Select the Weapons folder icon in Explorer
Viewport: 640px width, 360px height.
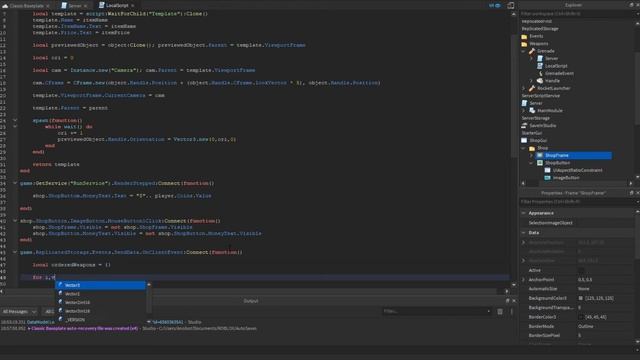[524, 44]
